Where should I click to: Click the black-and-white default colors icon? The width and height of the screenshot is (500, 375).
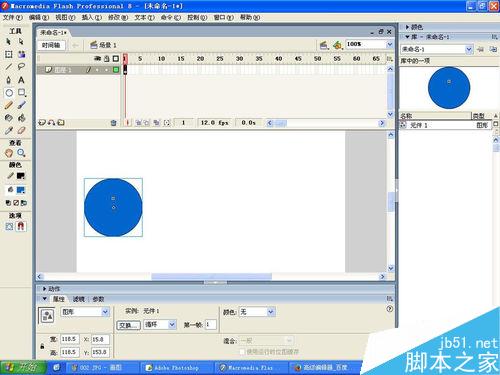(x=8, y=203)
